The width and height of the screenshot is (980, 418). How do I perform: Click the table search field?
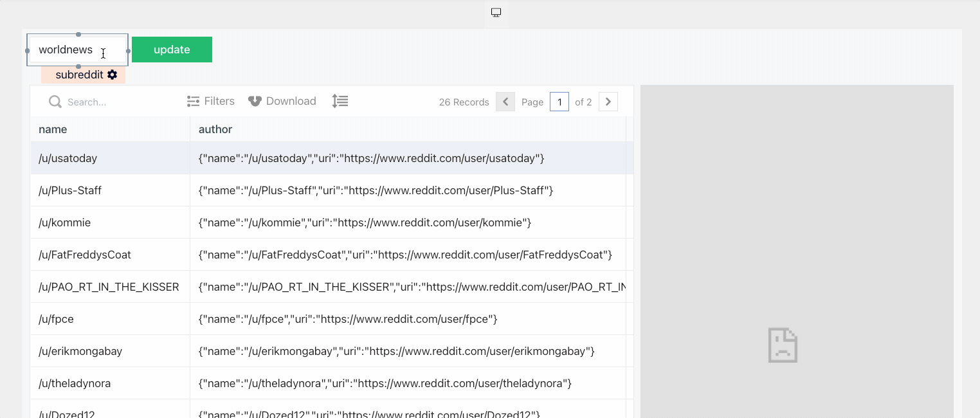(x=116, y=102)
